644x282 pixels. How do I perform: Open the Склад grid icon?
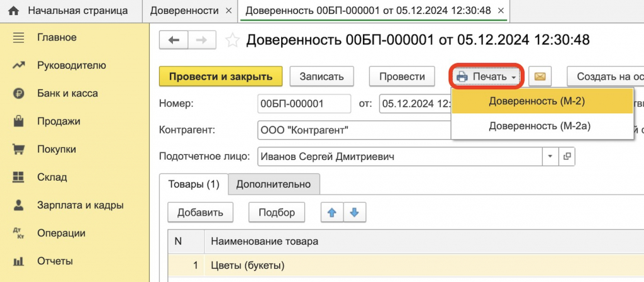19,177
